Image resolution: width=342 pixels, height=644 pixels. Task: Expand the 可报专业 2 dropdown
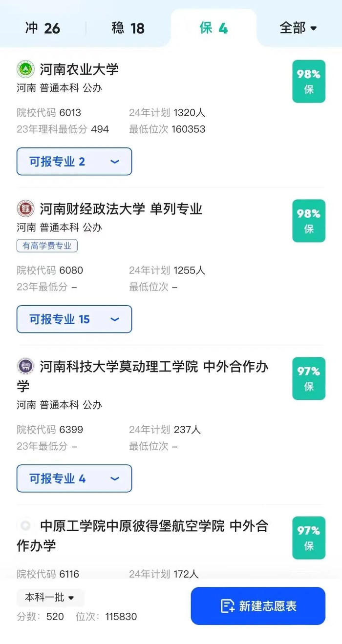tap(74, 162)
